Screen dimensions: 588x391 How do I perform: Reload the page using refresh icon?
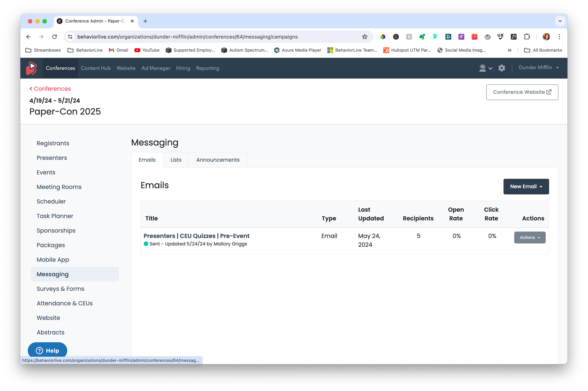54,37
